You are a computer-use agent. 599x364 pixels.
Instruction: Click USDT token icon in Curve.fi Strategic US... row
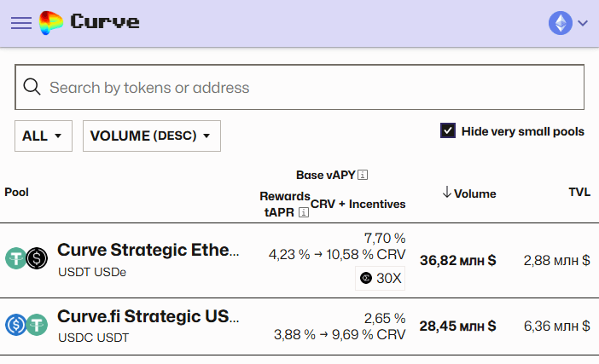(x=37, y=325)
